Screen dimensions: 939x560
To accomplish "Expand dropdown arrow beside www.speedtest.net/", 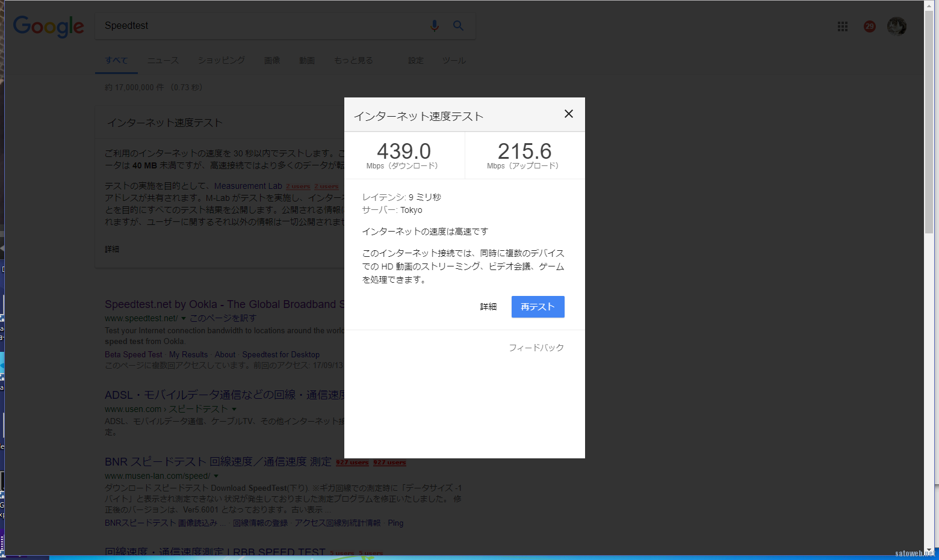I will pyautogui.click(x=184, y=318).
